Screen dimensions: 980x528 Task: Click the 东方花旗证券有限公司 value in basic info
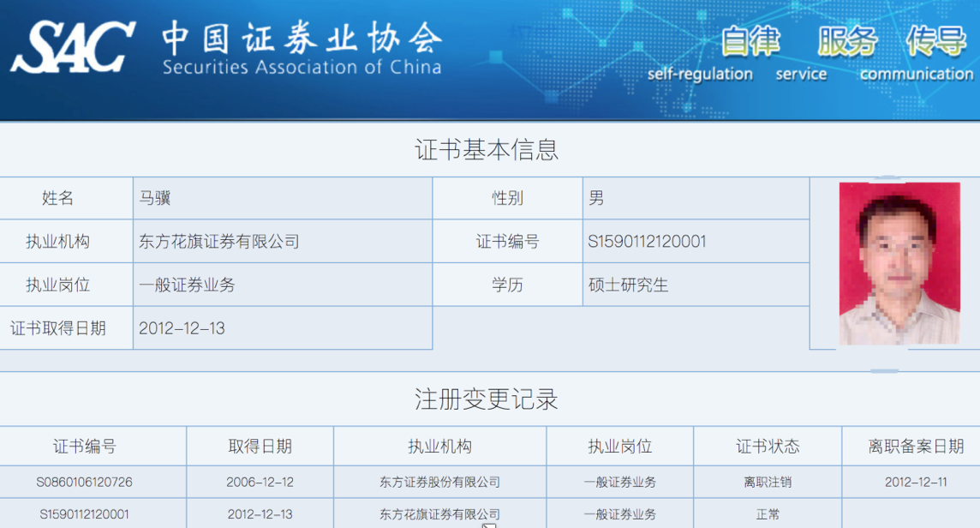(x=219, y=242)
